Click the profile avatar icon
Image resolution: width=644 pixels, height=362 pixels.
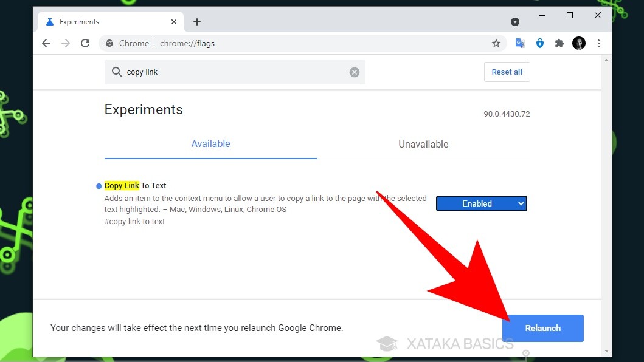[x=578, y=43]
